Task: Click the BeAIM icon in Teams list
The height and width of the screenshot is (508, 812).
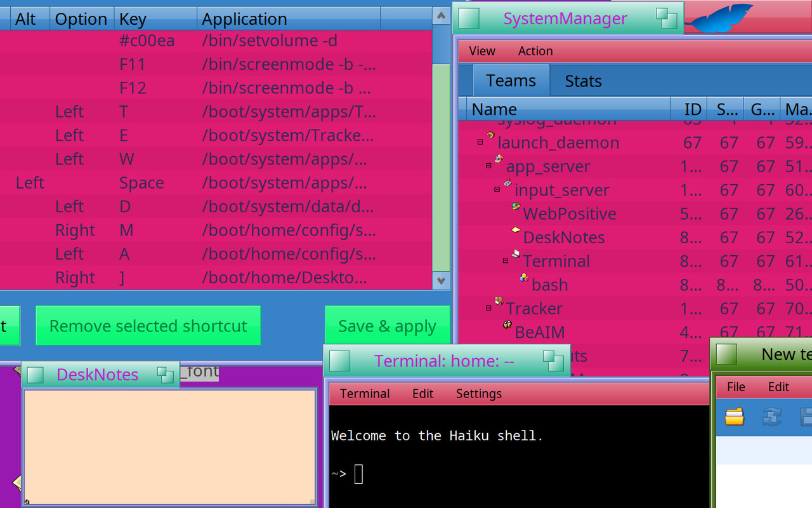Action: 507,324
